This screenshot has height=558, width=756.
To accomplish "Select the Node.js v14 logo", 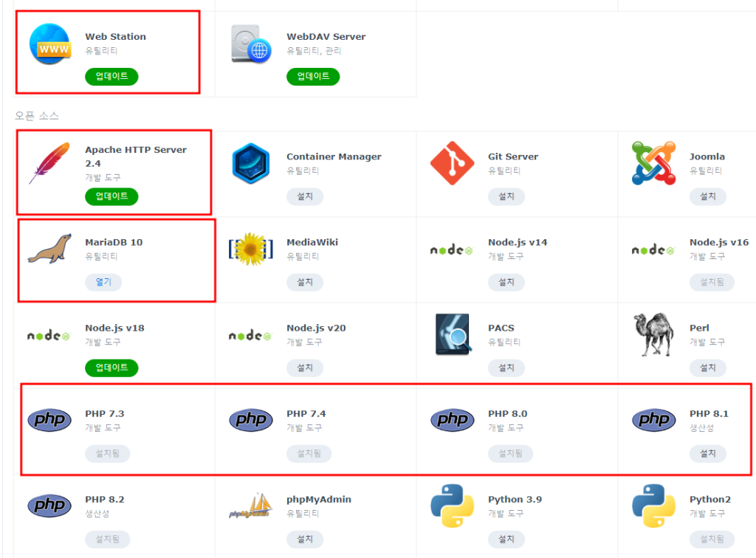I will coord(452,250).
